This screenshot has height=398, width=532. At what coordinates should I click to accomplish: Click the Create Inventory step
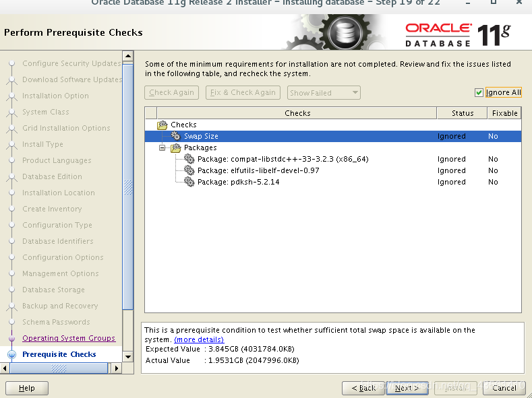(52, 209)
